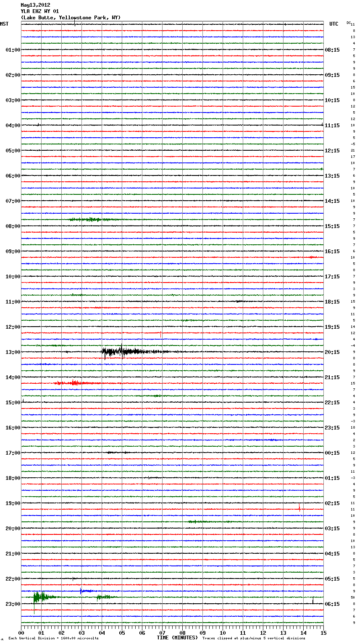357x644 pixels.
Task: Select the 18:00 MST row label
Action: click(13, 478)
